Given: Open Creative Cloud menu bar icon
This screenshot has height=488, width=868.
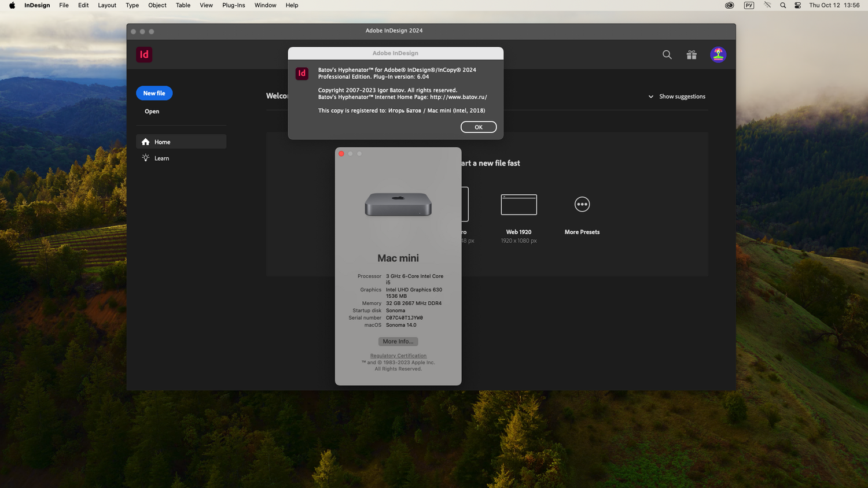Looking at the screenshot, I should [x=730, y=5].
